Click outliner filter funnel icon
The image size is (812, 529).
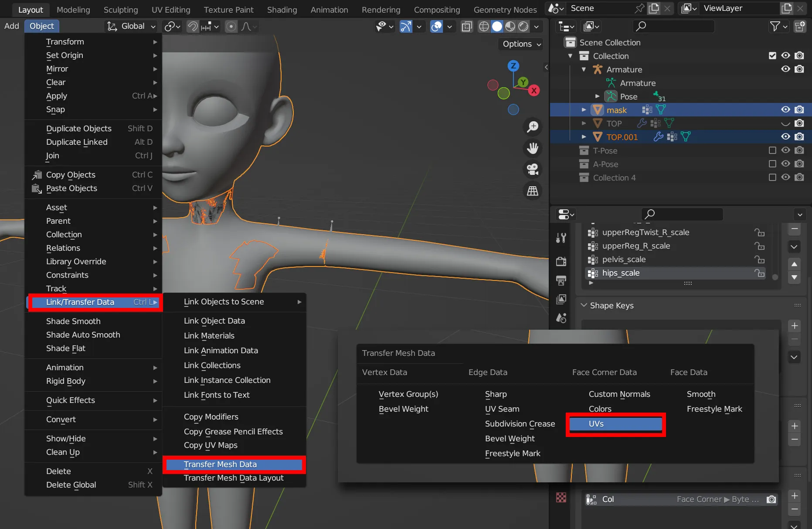tap(775, 27)
